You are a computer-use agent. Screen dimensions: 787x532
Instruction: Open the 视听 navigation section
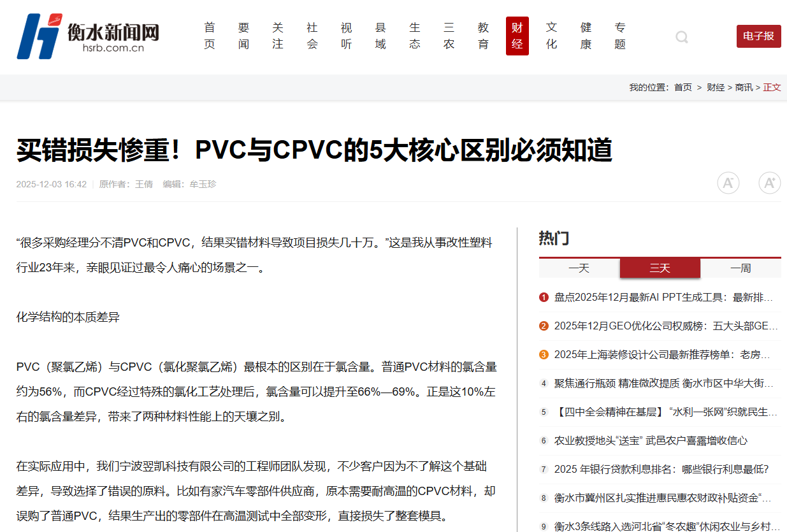346,36
